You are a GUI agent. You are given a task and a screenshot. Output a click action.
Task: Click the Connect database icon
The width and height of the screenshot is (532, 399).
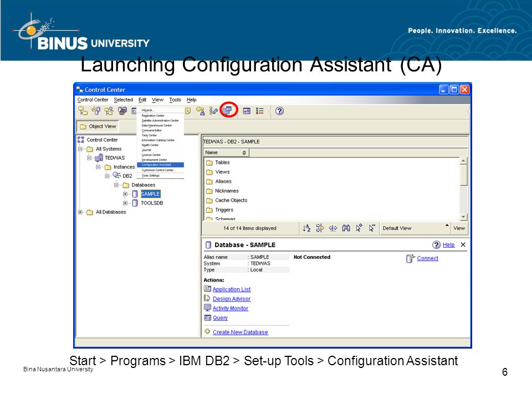pos(410,258)
